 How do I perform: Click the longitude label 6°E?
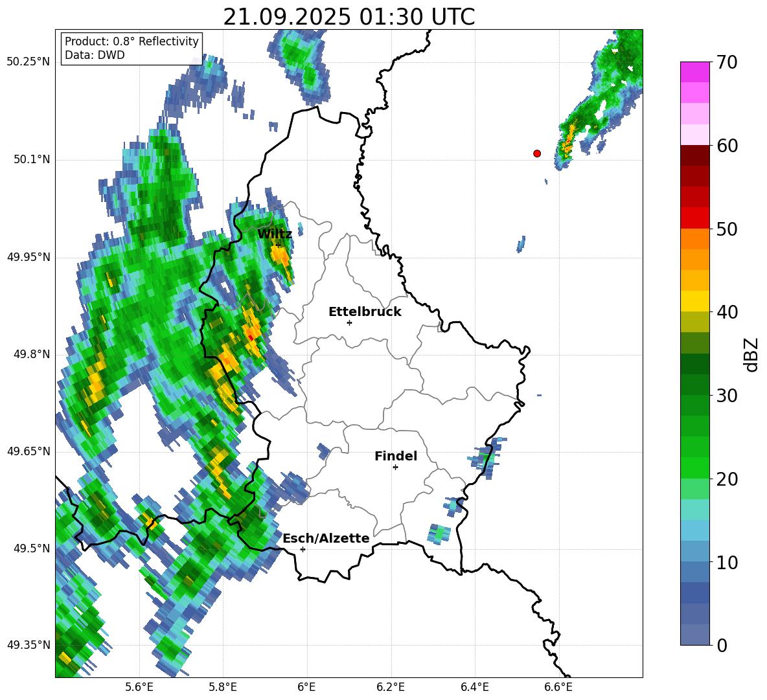click(x=306, y=687)
